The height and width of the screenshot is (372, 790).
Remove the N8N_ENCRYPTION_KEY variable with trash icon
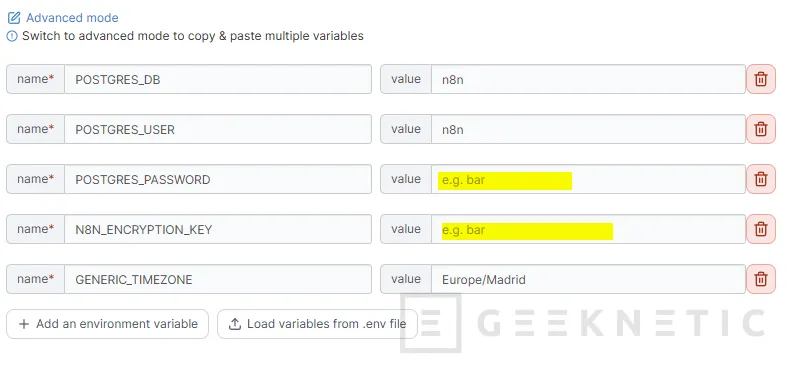(x=761, y=229)
